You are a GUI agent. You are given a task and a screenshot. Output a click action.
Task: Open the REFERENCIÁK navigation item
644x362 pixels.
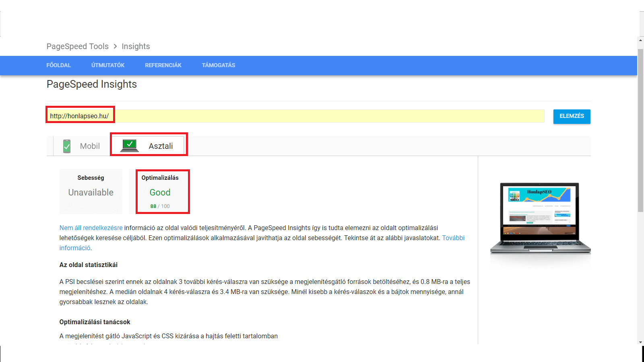pyautogui.click(x=163, y=65)
